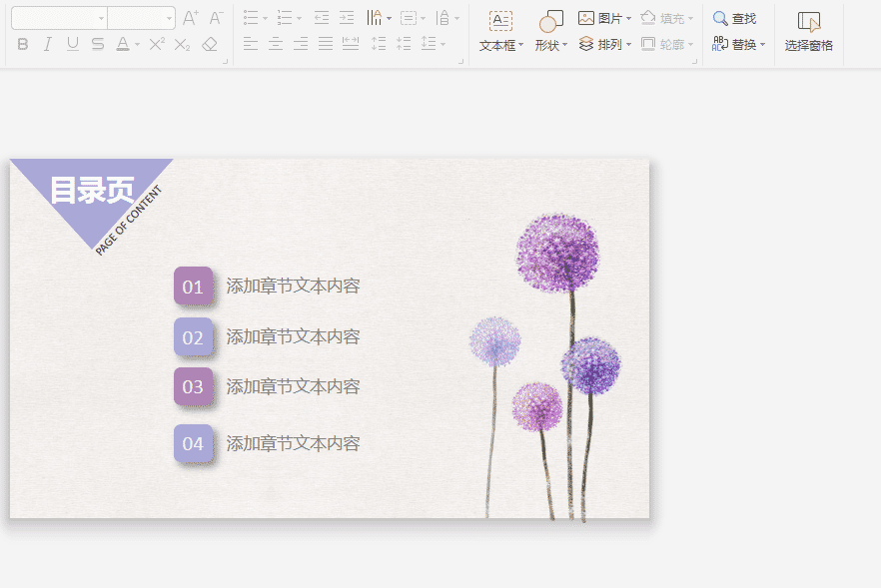The width and height of the screenshot is (881, 588).
Task: Open the font group dialog launcher
Action: (x=226, y=62)
